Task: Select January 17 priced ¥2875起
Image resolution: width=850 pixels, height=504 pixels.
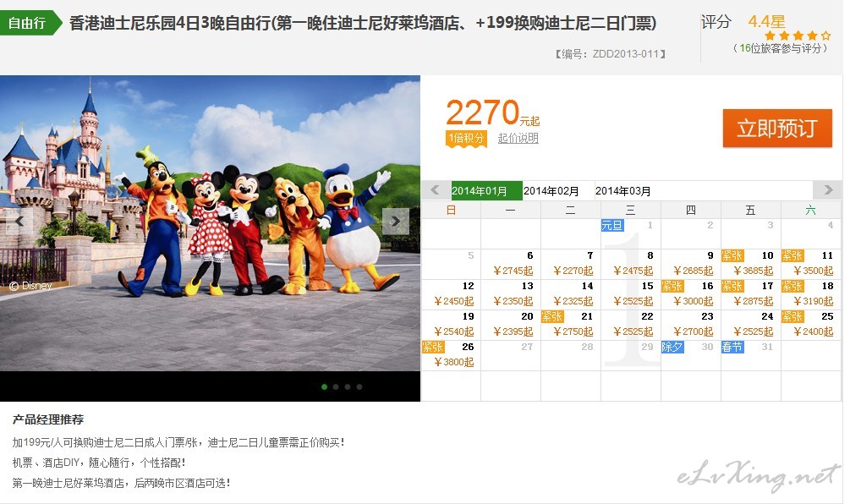Action: tap(751, 294)
